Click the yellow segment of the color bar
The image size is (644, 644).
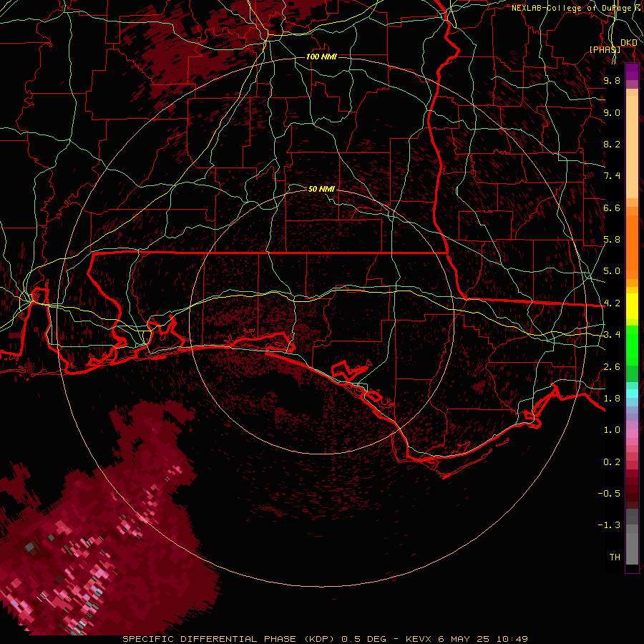click(632, 306)
